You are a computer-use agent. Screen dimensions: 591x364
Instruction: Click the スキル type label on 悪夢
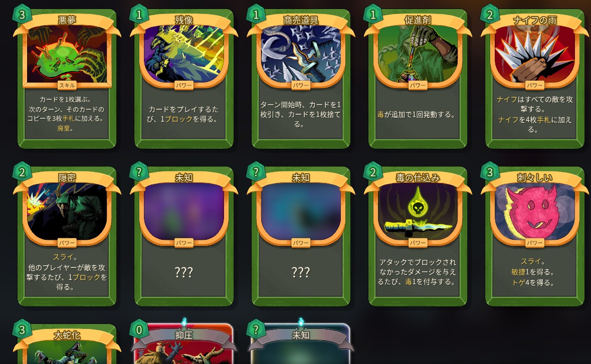[x=67, y=86]
